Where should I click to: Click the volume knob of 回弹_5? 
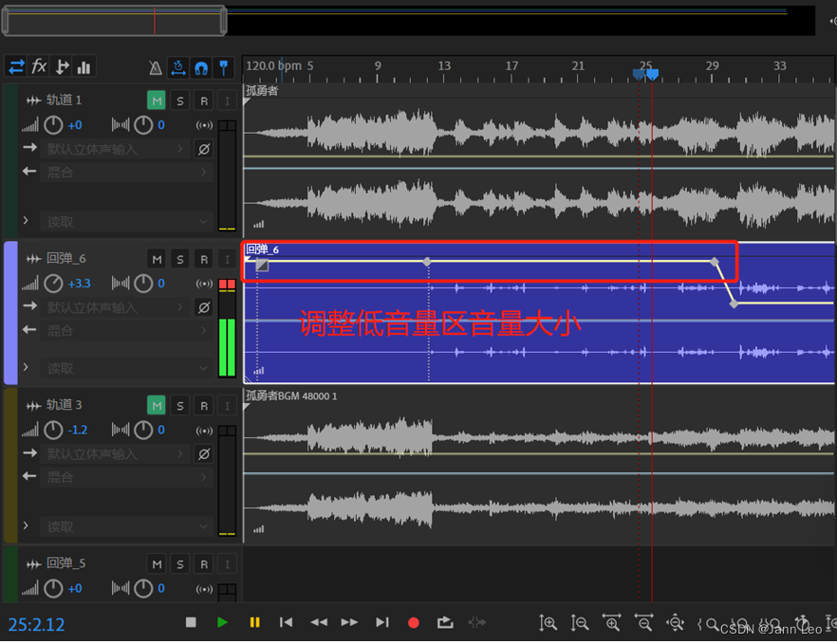[x=53, y=588]
